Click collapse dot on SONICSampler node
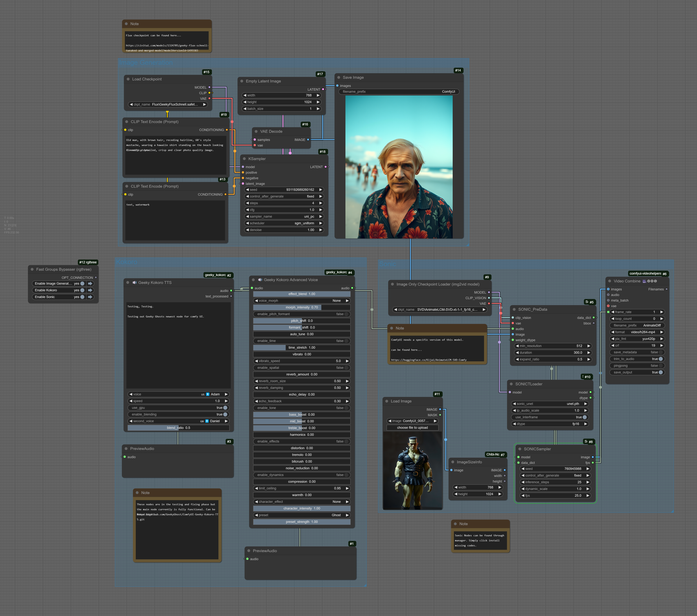The height and width of the screenshot is (616, 697). 520,449
